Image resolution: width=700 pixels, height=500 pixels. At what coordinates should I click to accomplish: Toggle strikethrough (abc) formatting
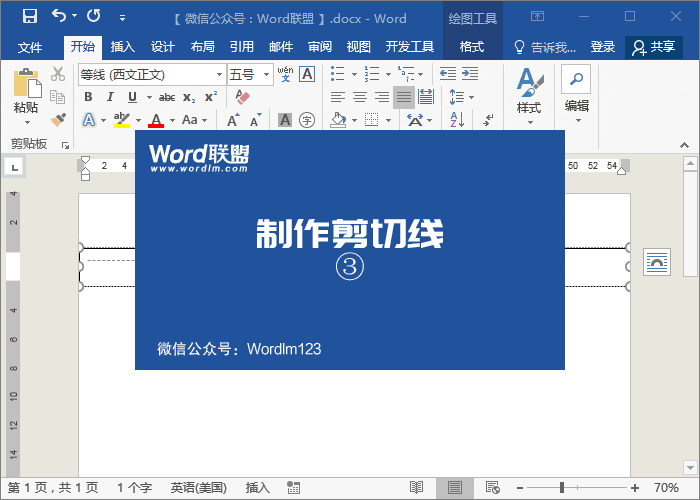point(167,97)
